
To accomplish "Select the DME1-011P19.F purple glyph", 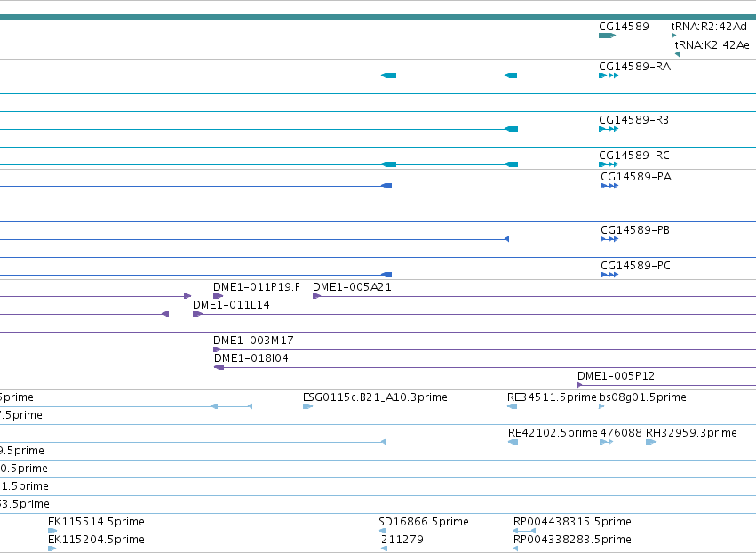I will (x=218, y=296).
